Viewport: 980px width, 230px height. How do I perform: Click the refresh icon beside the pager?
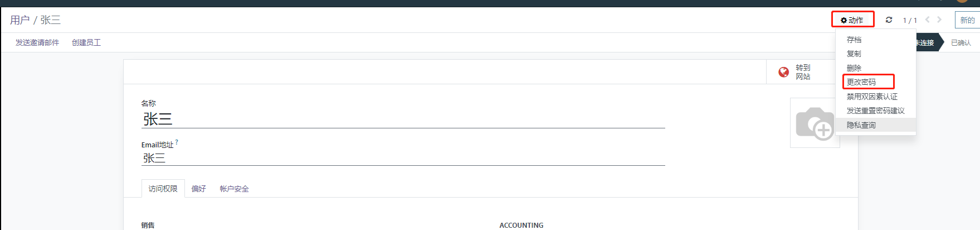tap(889, 20)
